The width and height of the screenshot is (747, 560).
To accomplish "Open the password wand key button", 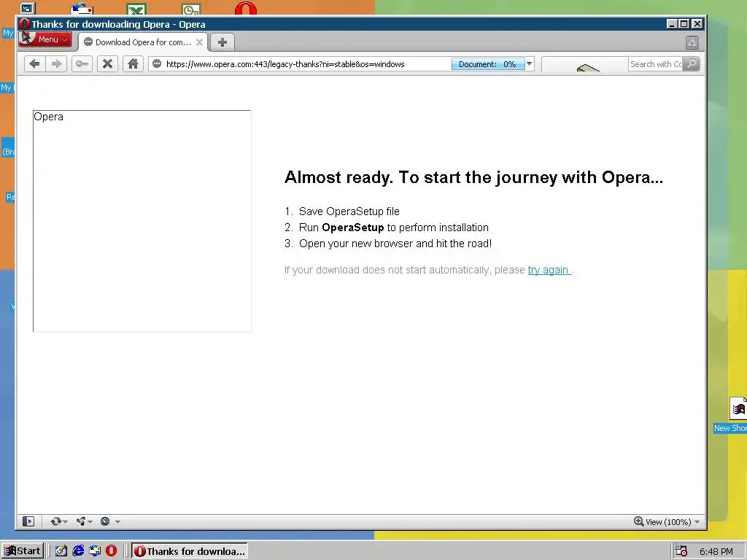I will (x=82, y=64).
